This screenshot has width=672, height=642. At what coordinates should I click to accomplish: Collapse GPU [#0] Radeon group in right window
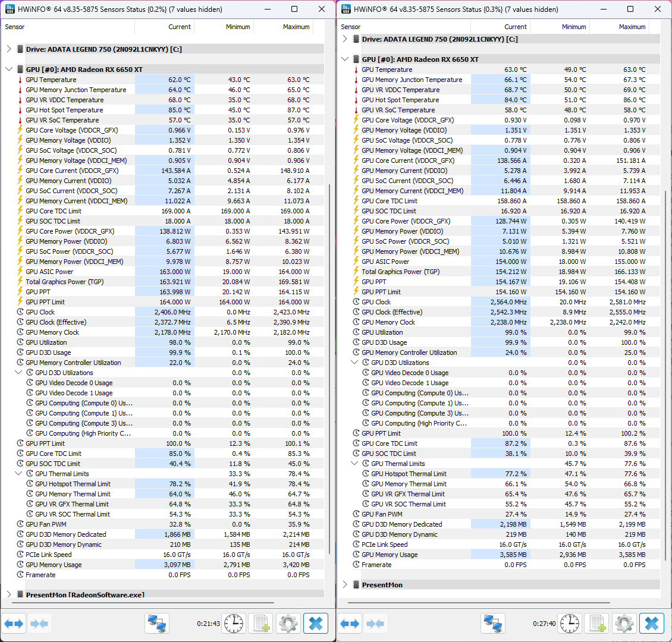pos(345,59)
